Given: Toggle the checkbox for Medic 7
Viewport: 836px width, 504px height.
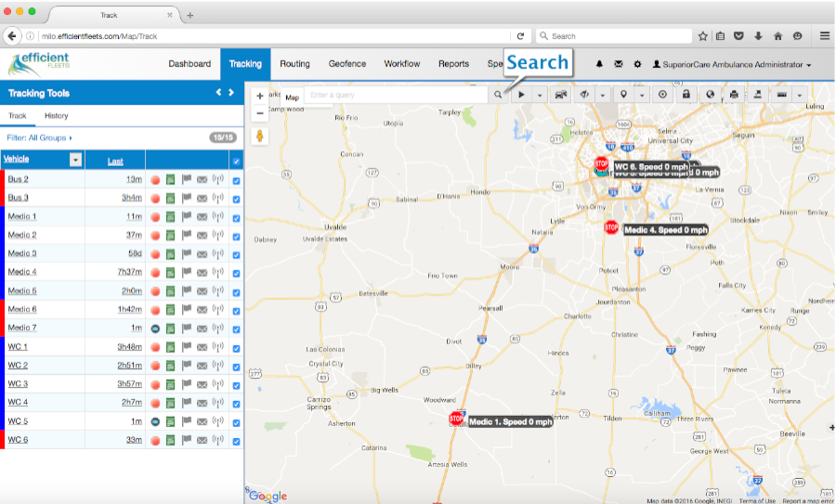Looking at the screenshot, I should point(236,330).
